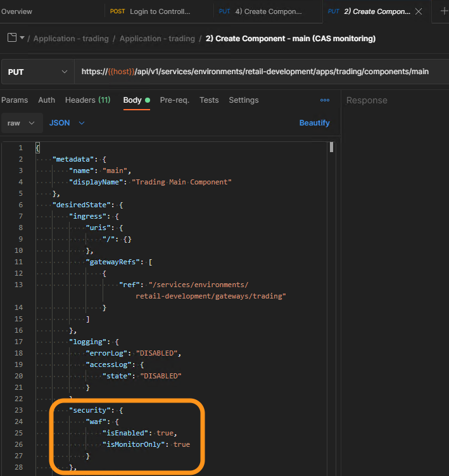449x476 pixels.
Task: Open the Params tab
Action: pyautogui.click(x=15, y=100)
